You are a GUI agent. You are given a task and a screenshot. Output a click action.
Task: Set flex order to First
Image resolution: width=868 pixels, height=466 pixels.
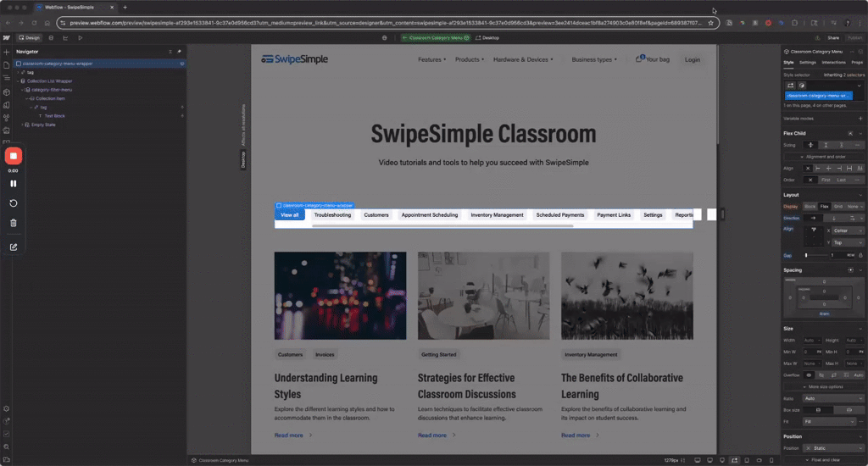(x=826, y=180)
